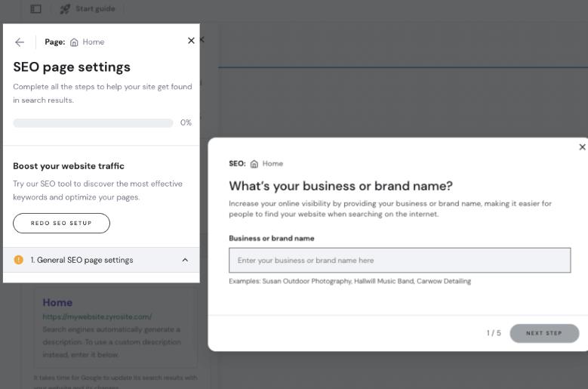
Task: Click the orange warning icon for General SEO
Action: pyautogui.click(x=19, y=260)
